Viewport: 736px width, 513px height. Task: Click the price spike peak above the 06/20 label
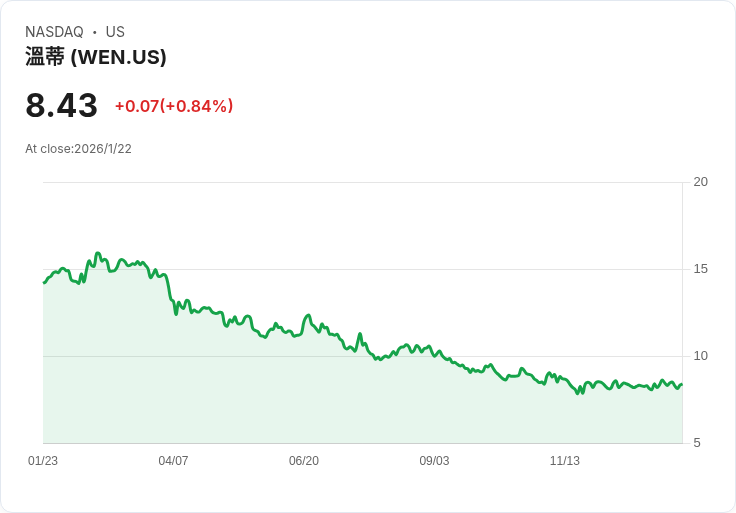[308, 315]
